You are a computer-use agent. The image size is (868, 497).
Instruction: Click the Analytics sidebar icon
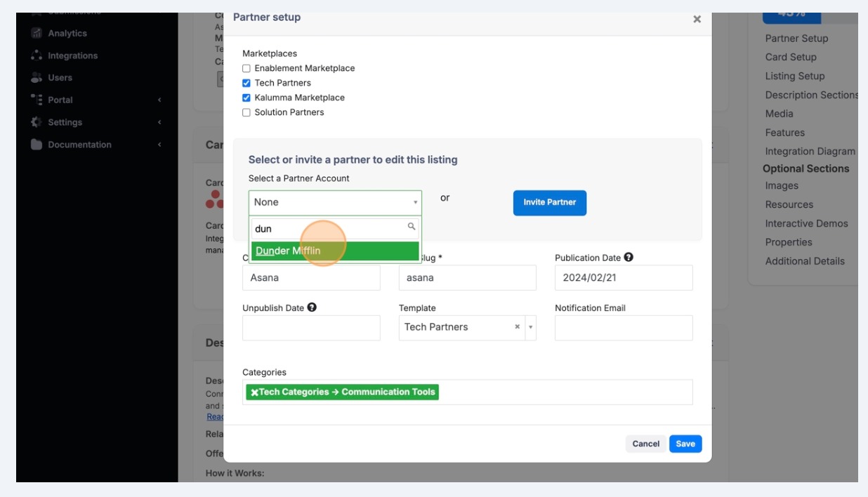click(x=37, y=33)
